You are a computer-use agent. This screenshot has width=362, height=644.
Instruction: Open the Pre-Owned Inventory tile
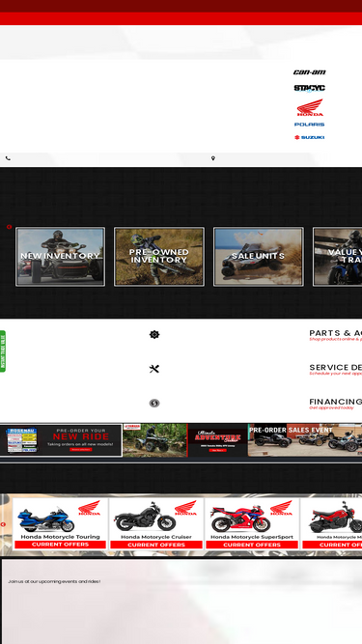click(159, 257)
